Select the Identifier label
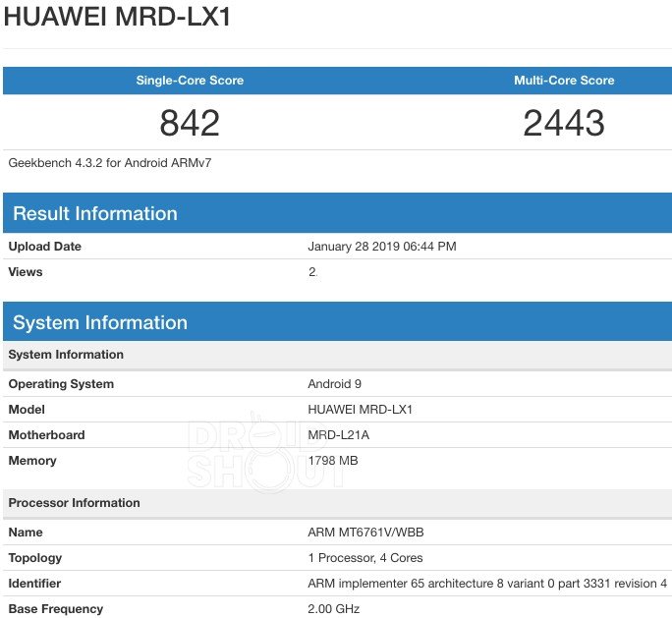The height and width of the screenshot is (618, 672). point(34,584)
